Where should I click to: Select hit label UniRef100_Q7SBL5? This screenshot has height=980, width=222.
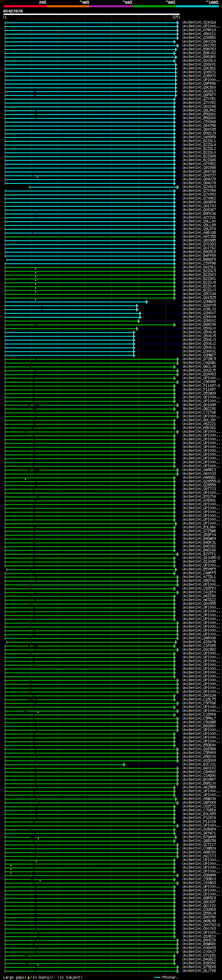coord(199,359)
